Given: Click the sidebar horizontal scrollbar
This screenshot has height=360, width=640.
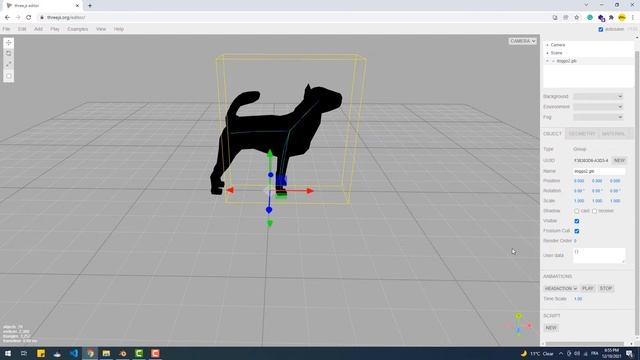Looking at the screenshot, I should 584,344.
